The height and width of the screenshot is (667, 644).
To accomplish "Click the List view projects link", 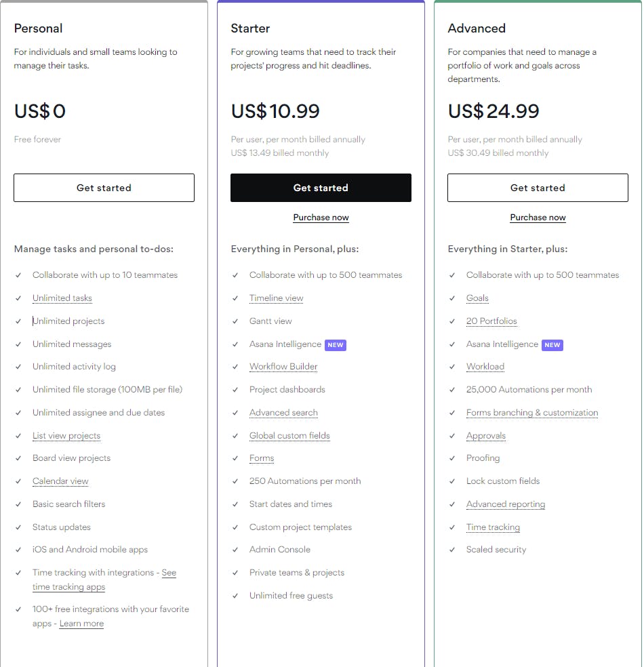I will 66,436.
